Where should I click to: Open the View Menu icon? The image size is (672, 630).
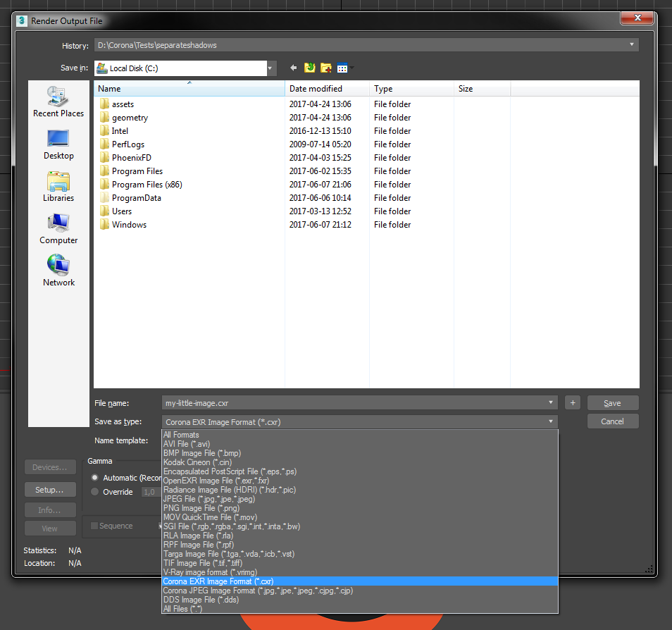click(x=343, y=68)
